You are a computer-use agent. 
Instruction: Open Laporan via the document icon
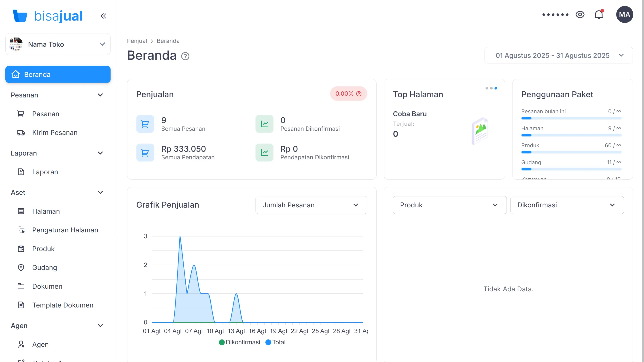coord(21,172)
